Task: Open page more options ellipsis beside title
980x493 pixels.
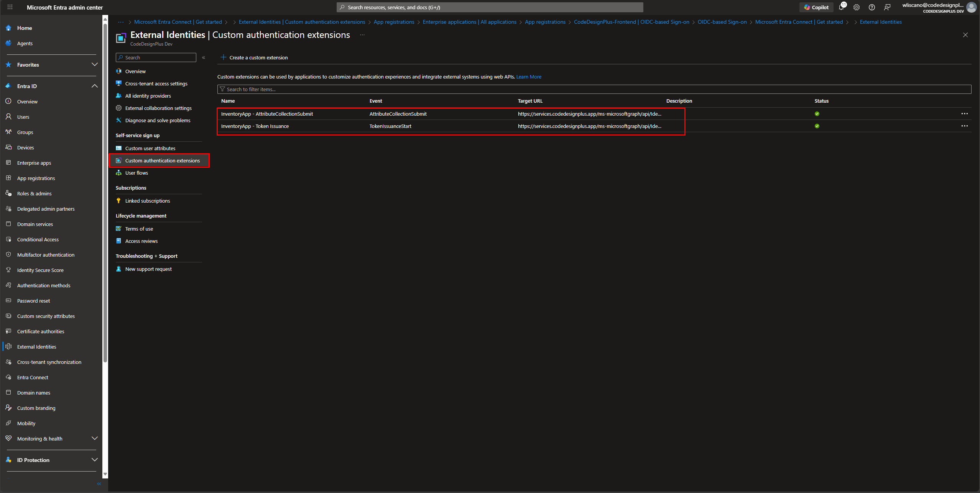Action: pos(362,35)
